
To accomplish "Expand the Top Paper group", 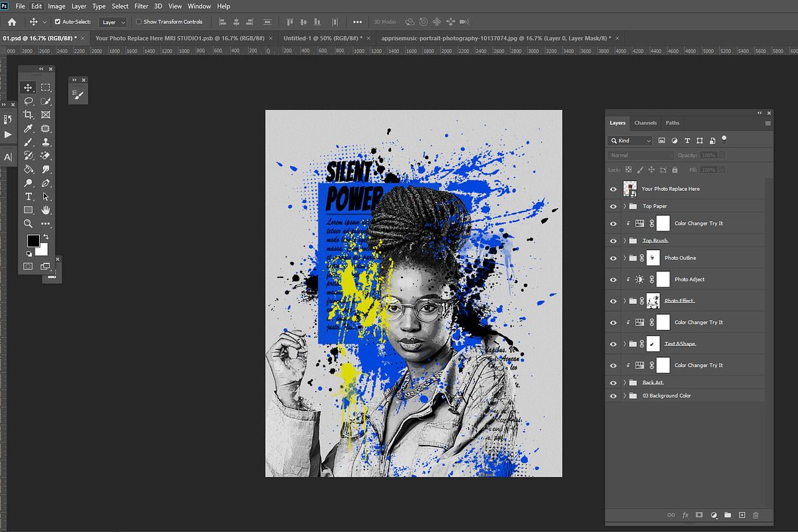I will [625, 206].
